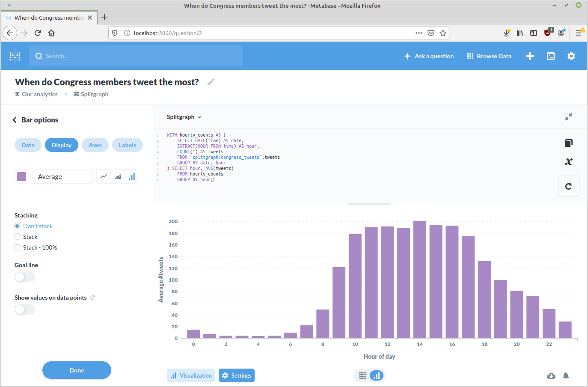
Task: Close the current browser tab
Action: pos(90,18)
